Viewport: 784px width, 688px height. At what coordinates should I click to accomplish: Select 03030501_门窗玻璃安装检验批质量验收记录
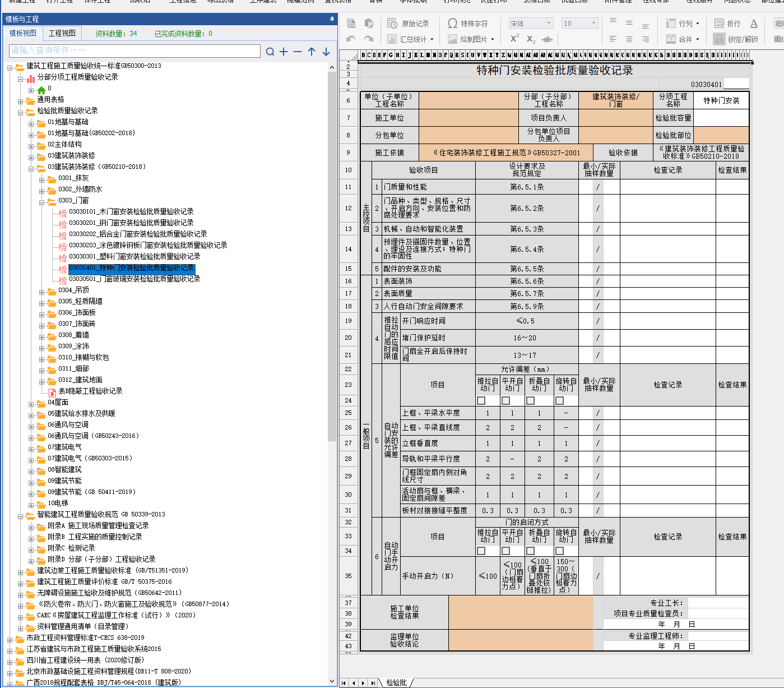[x=134, y=279]
